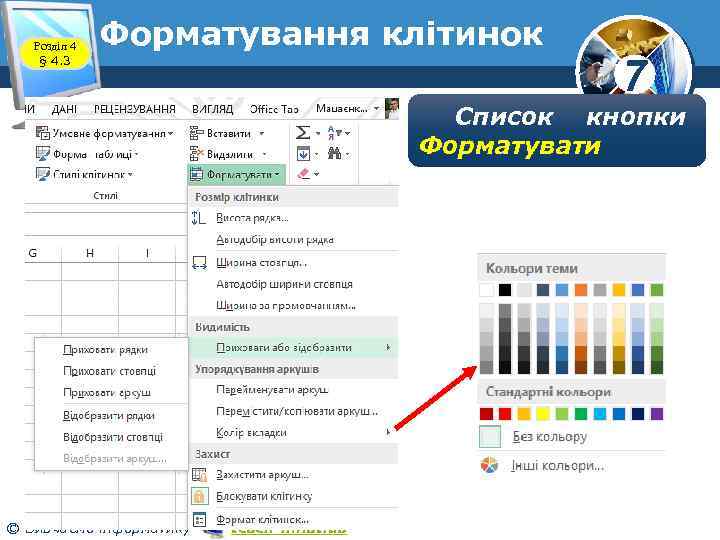The height and width of the screenshot is (540, 720).
Task: Expand the AutoSum dropdown arrow
Action: [x=318, y=134]
